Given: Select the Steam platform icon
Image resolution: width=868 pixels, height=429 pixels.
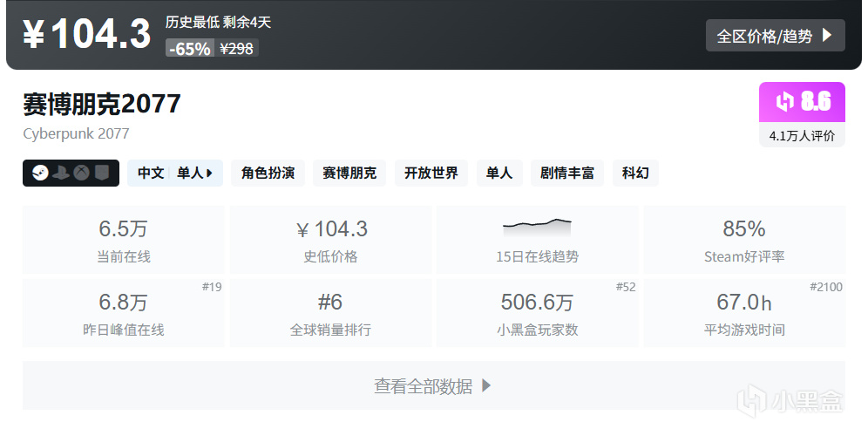Looking at the screenshot, I should (x=40, y=174).
